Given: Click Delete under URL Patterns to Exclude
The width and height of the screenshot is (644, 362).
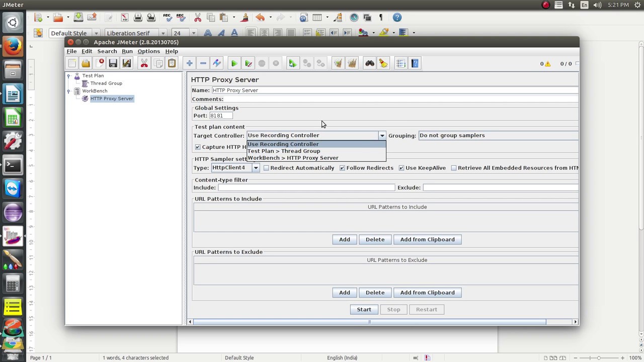Looking at the screenshot, I should (375, 293).
